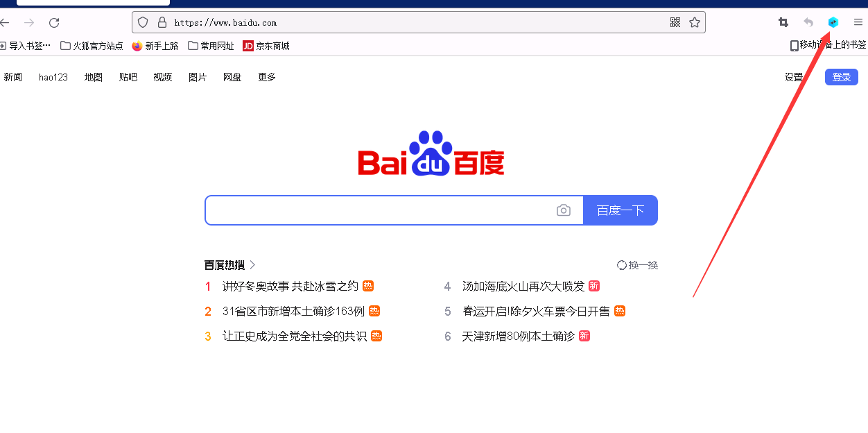The image size is (868, 433).
Task: Open the 设置 settings menu
Action: pyautogui.click(x=794, y=77)
